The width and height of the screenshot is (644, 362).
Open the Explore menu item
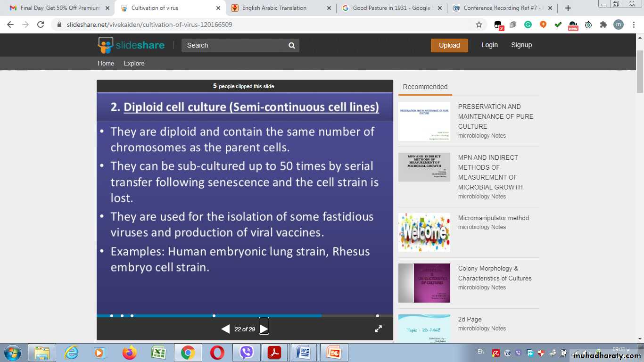point(134,63)
